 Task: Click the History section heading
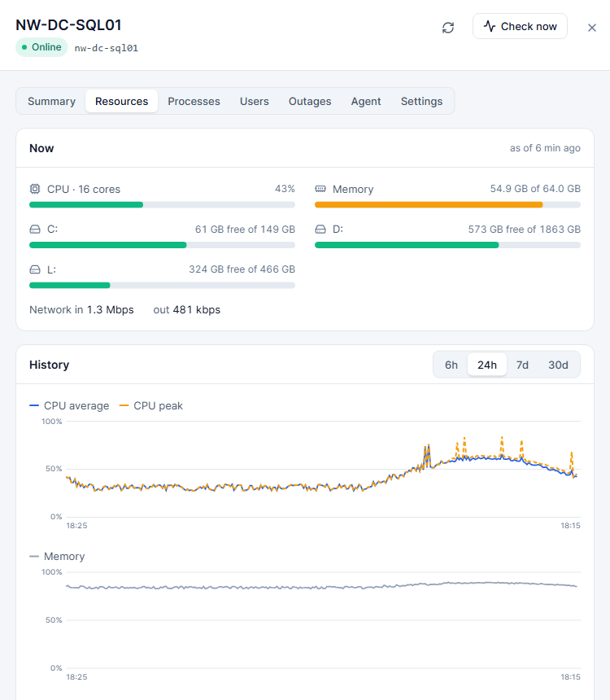click(x=49, y=365)
